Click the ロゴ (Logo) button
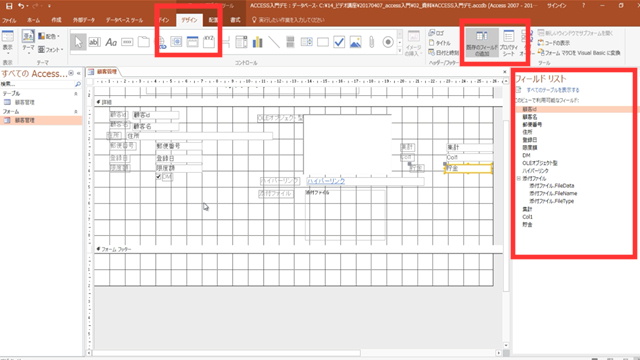 click(436, 33)
